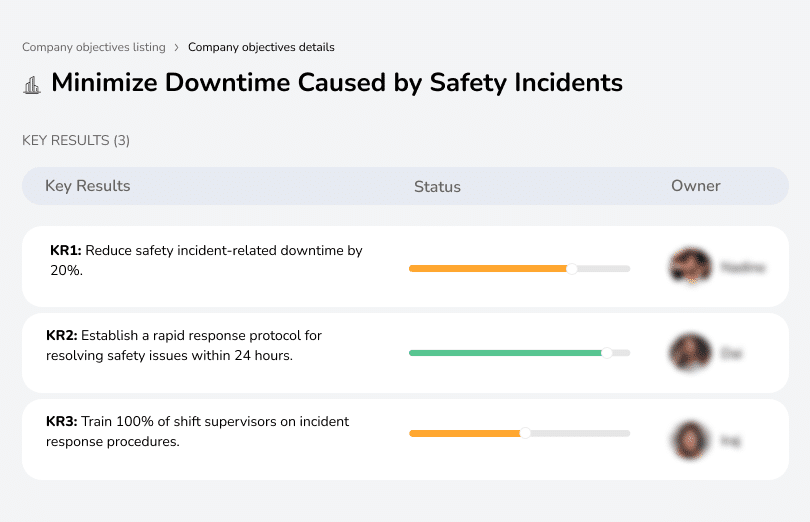Click the KEY RESULTS (3) heading
The width and height of the screenshot is (810, 522).
tap(76, 141)
